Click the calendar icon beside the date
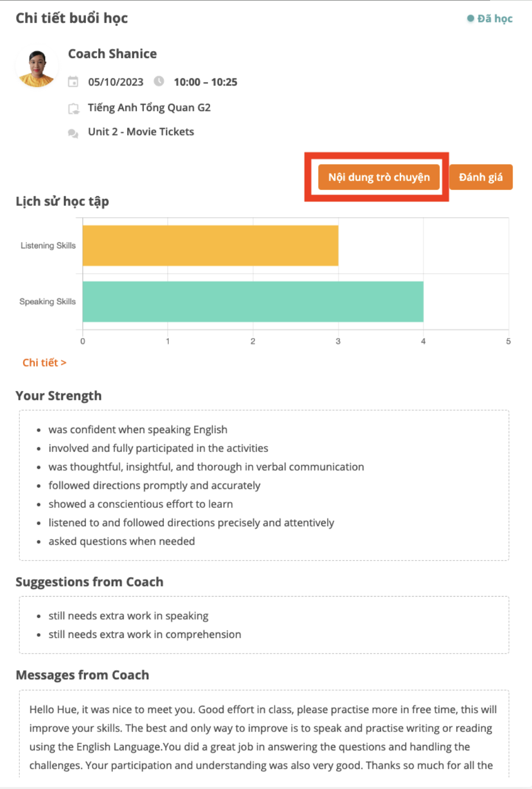 pyautogui.click(x=73, y=82)
